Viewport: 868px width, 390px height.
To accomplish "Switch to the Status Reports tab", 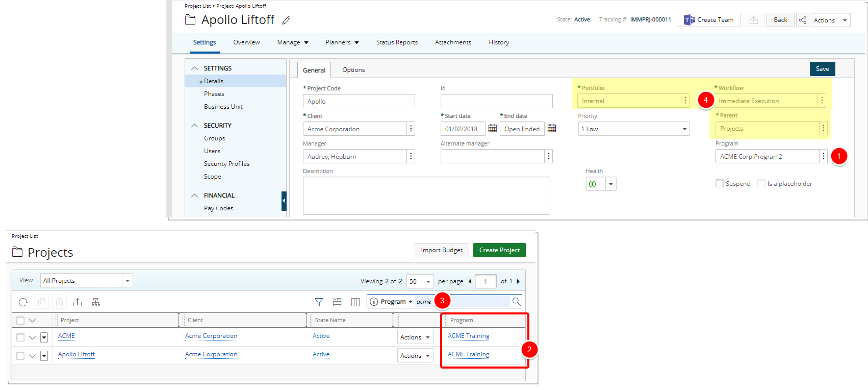I will tap(397, 42).
